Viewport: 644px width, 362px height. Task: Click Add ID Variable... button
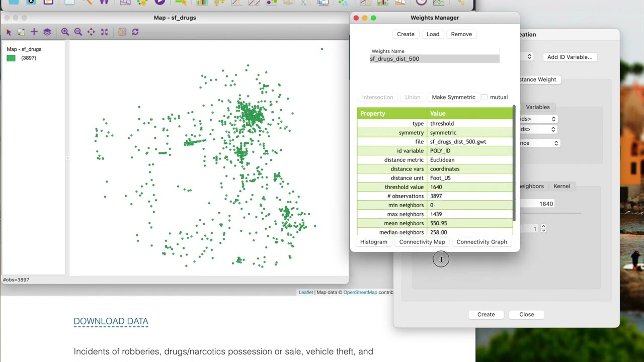point(570,57)
